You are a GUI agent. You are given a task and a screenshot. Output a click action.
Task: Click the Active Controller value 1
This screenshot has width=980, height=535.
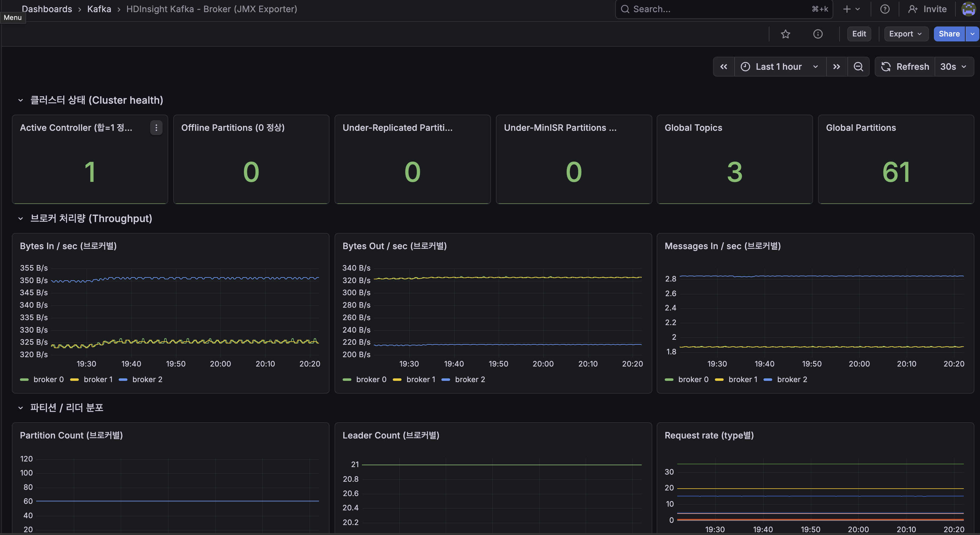click(90, 172)
